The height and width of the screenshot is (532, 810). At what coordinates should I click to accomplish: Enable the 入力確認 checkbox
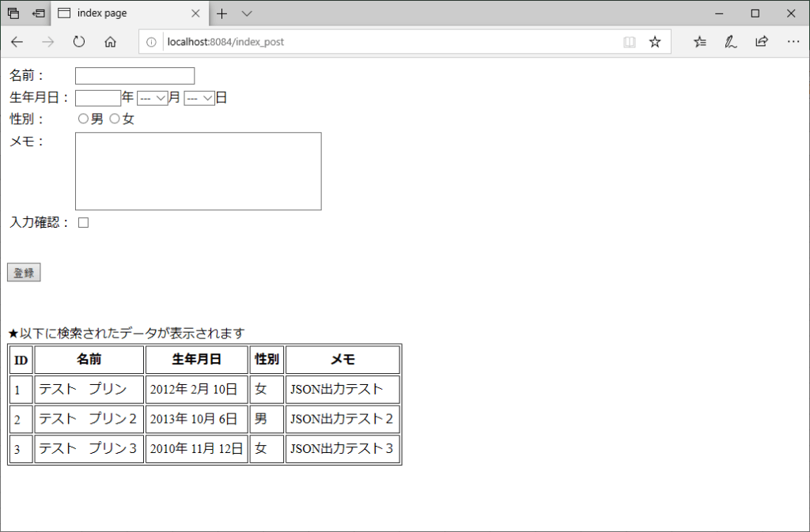click(x=83, y=222)
